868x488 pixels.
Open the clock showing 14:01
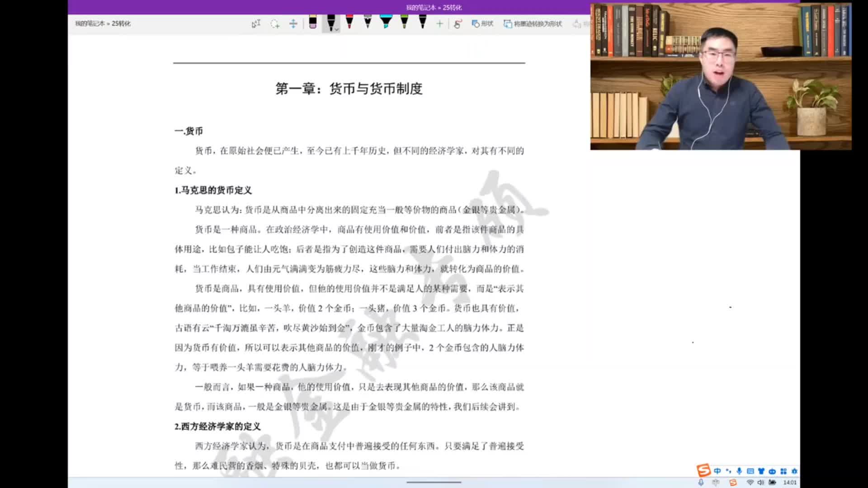pos(790,483)
